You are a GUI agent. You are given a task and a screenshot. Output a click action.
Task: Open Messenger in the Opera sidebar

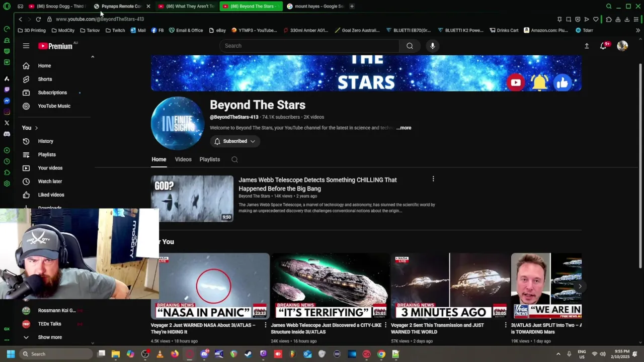click(7, 101)
